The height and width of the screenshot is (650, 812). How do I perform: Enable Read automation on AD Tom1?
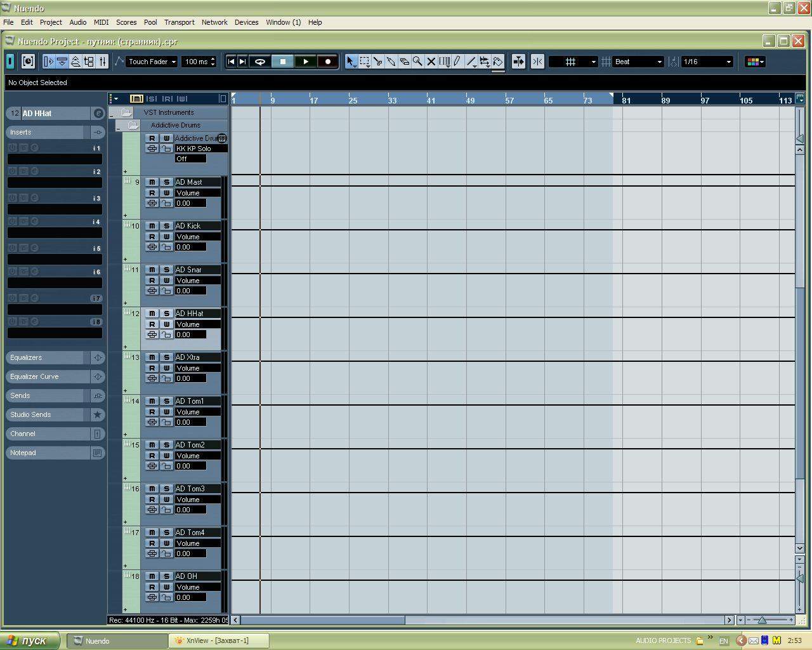152,412
